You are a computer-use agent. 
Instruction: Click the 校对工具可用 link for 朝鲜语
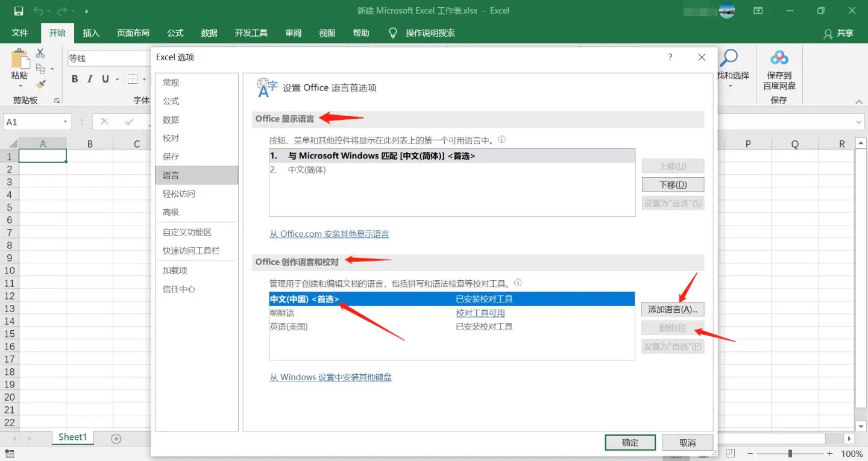click(480, 313)
